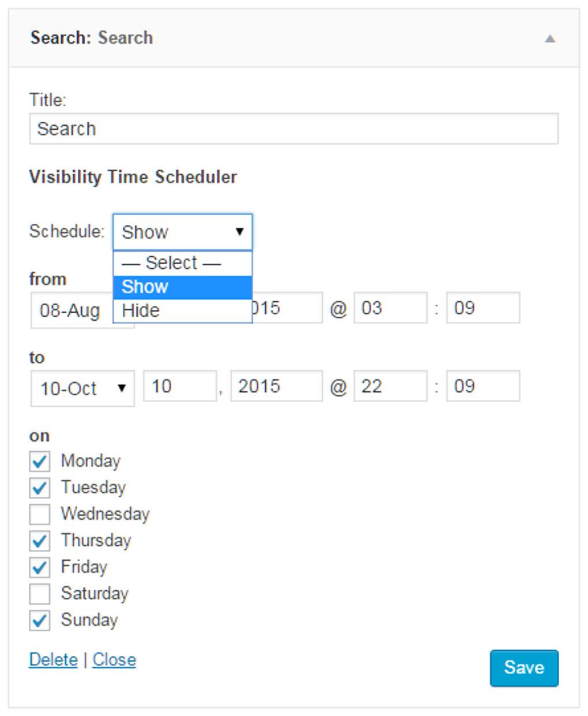The image size is (588, 716).
Task: Disable Thursday visibility
Action: point(39,540)
